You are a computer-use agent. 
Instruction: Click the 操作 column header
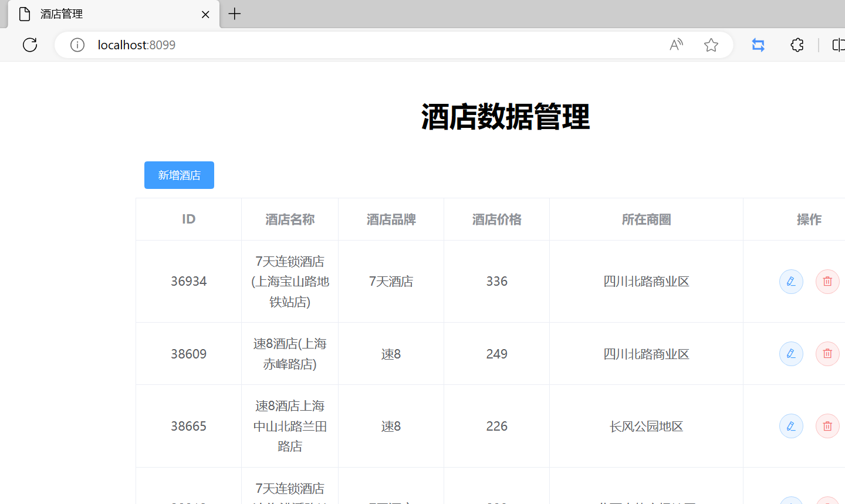pyautogui.click(x=809, y=219)
